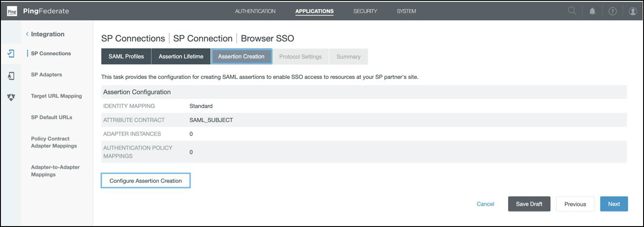
Task: Open the notifications bell icon
Action: 592,11
